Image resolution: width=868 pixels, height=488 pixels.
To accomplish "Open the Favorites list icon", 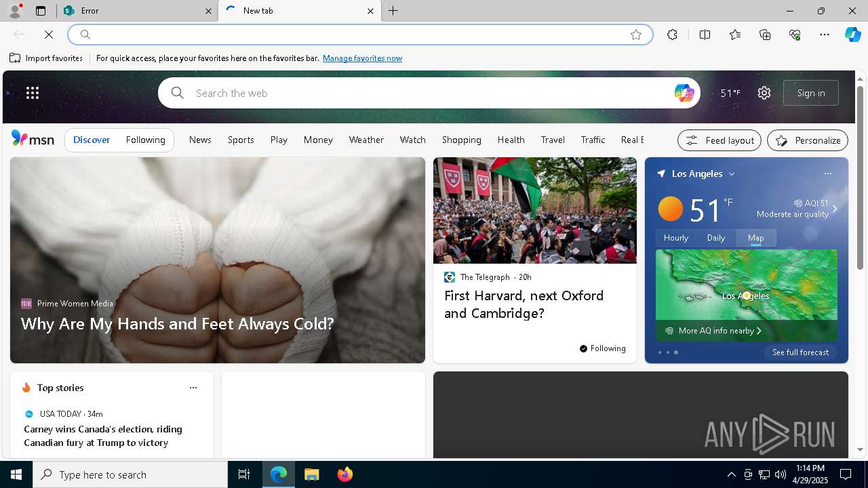I will click(x=735, y=35).
